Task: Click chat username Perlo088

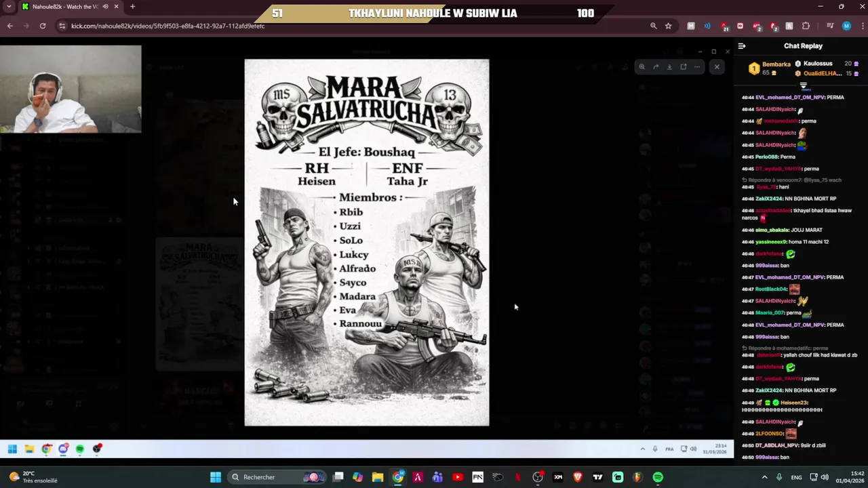Action: 766,157
